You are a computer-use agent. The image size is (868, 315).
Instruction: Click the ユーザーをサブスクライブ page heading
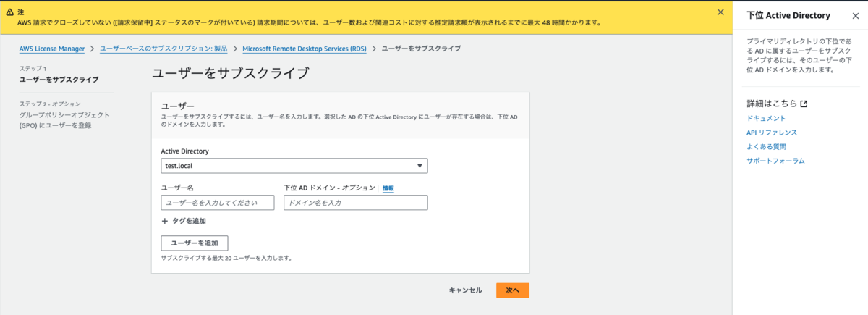(231, 73)
